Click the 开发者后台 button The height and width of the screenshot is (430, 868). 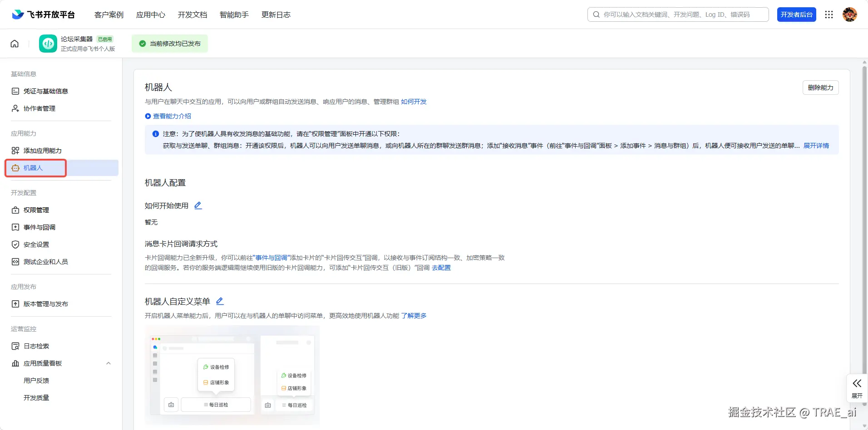pyautogui.click(x=797, y=15)
